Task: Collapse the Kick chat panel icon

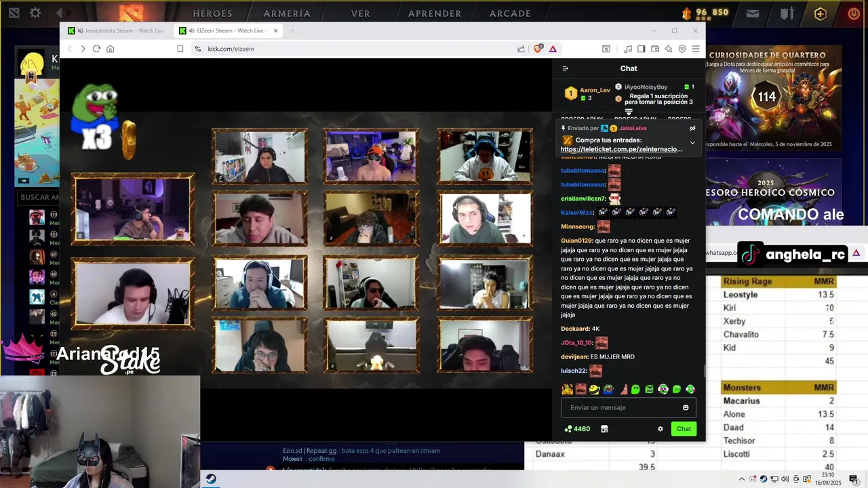Action: click(566, 68)
